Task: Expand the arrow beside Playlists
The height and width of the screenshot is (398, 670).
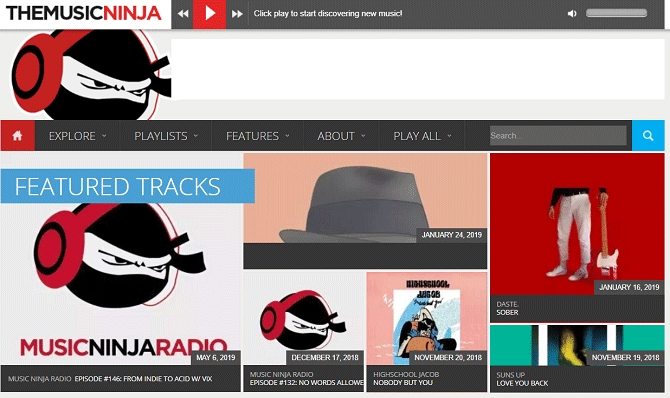Action: coord(196,136)
